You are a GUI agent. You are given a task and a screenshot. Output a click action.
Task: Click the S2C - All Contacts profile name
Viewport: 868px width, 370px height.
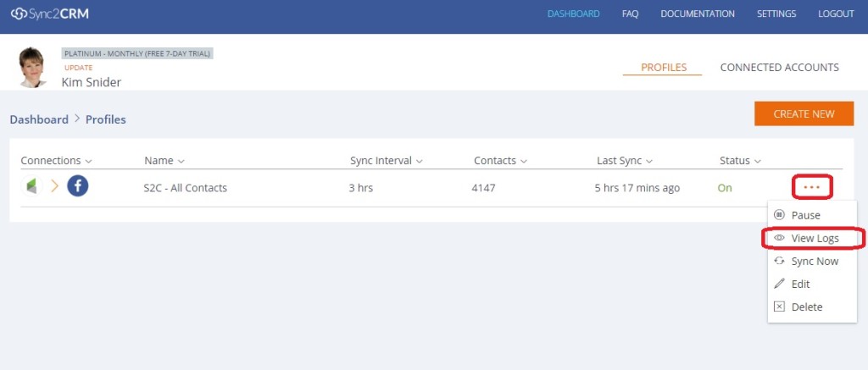(x=186, y=188)
